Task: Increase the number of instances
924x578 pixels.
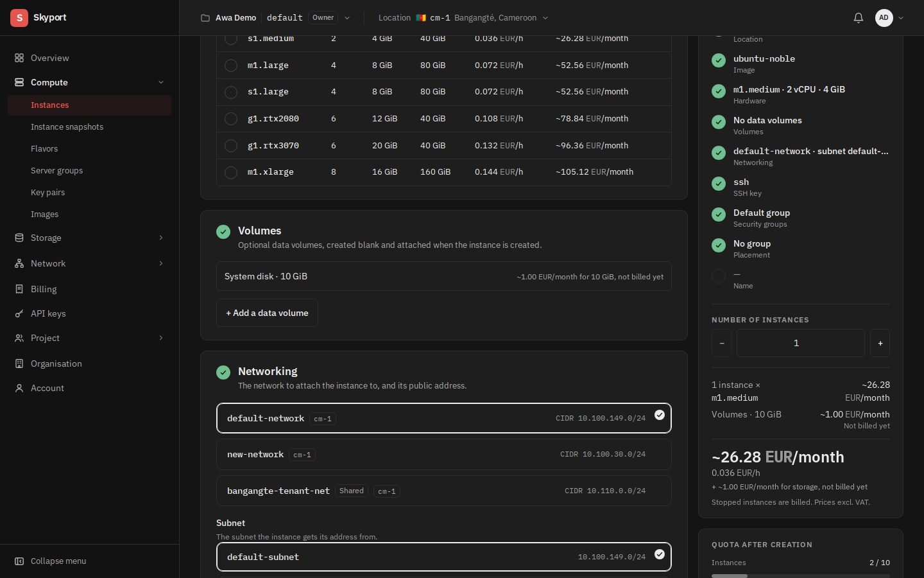Action: pyautogui.click(x=880, y=343)
